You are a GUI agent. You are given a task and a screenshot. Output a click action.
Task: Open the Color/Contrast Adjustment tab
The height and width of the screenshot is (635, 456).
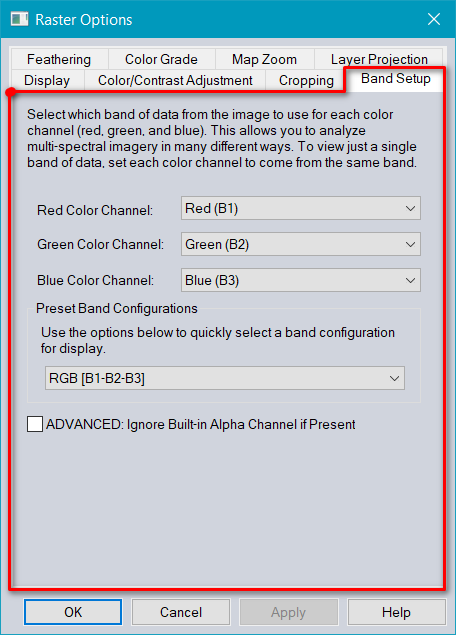[x=175, y=80]
